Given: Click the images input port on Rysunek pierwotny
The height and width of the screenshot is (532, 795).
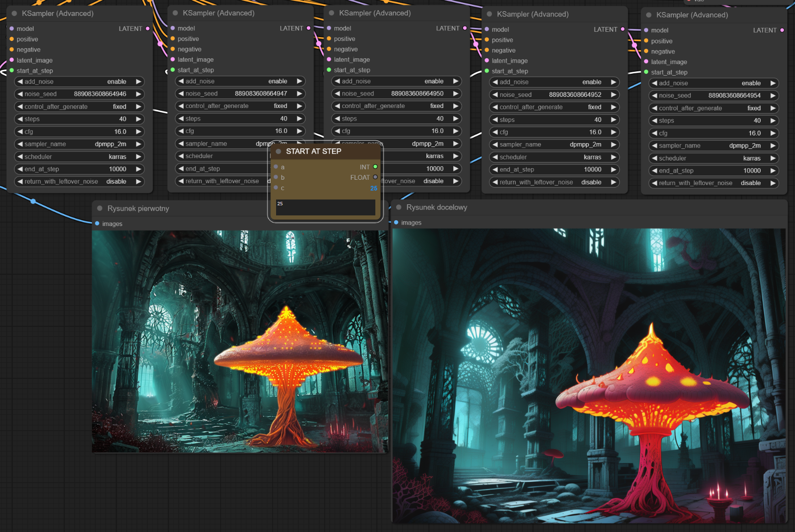Looking at the screenshot, I should (x=97, y=224).
